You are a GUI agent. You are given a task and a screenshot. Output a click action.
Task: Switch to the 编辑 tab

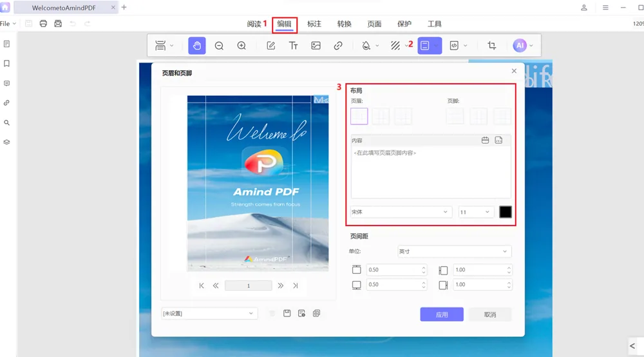pyautogui.click(x=284, y=24)
